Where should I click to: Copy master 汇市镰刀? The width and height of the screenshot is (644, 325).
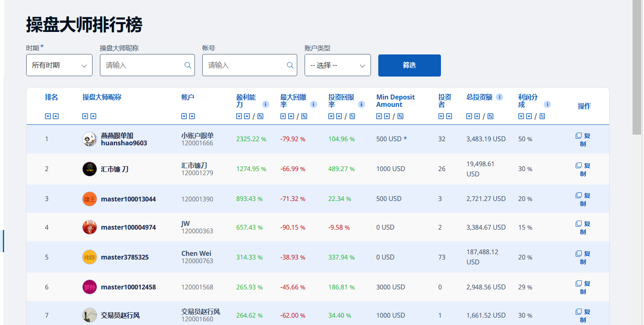click(583, 169)
